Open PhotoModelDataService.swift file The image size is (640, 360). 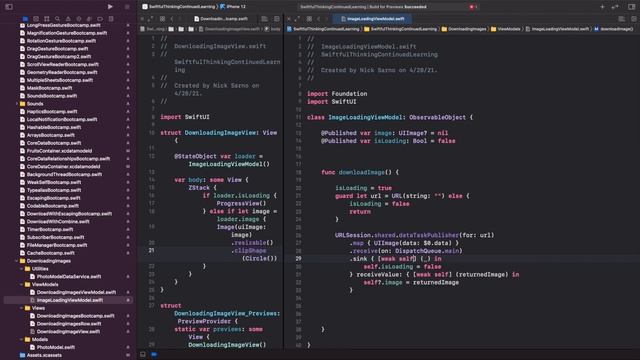[65, 277]
